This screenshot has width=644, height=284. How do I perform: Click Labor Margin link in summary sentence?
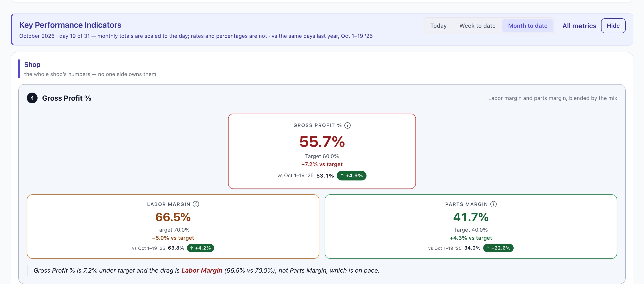tap(201, 270)
